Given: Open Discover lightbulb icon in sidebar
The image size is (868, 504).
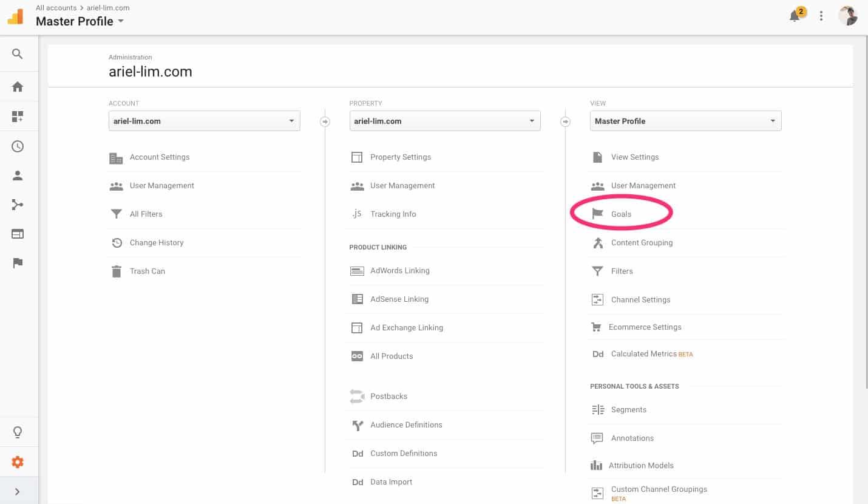Looking at the screenshot, I should [18, 432].
